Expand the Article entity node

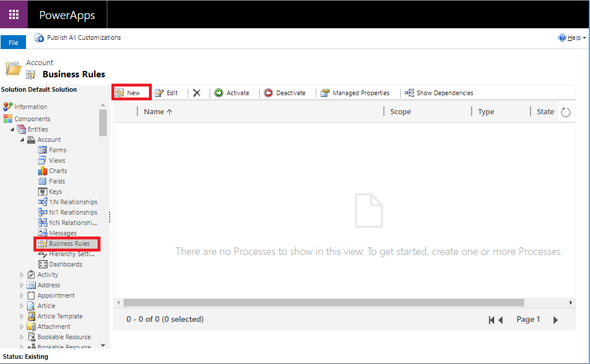click(x=21, y=306)
